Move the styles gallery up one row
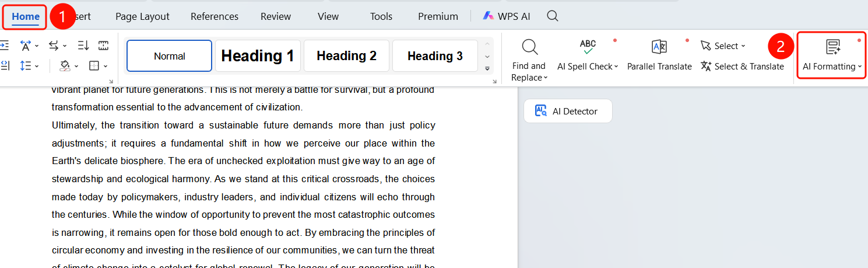868x268 pixels. point(487,45)
